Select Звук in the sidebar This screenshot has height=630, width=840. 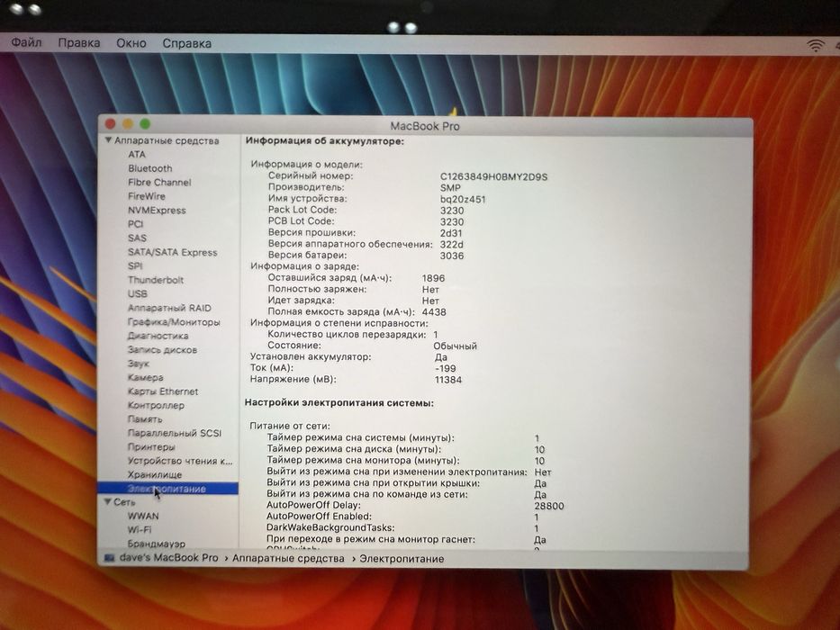(138, 364)
